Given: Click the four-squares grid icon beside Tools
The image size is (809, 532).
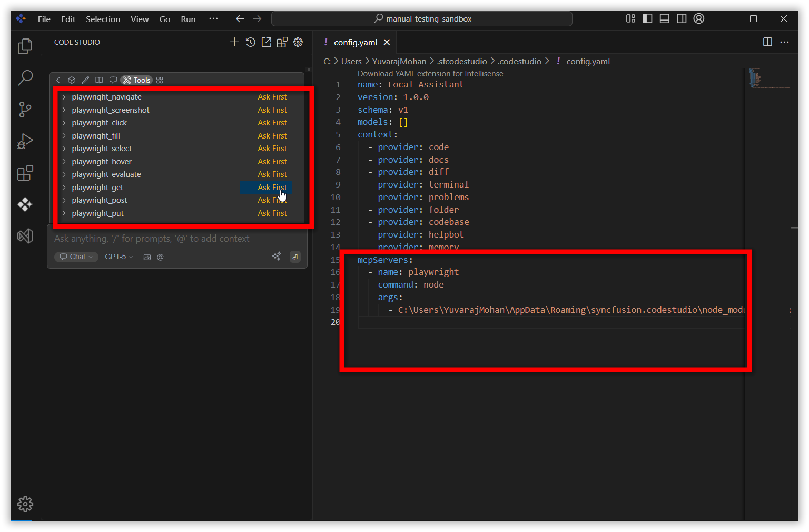Looking at the screenshot, I should pyautogui.click(x=160, y=80).
